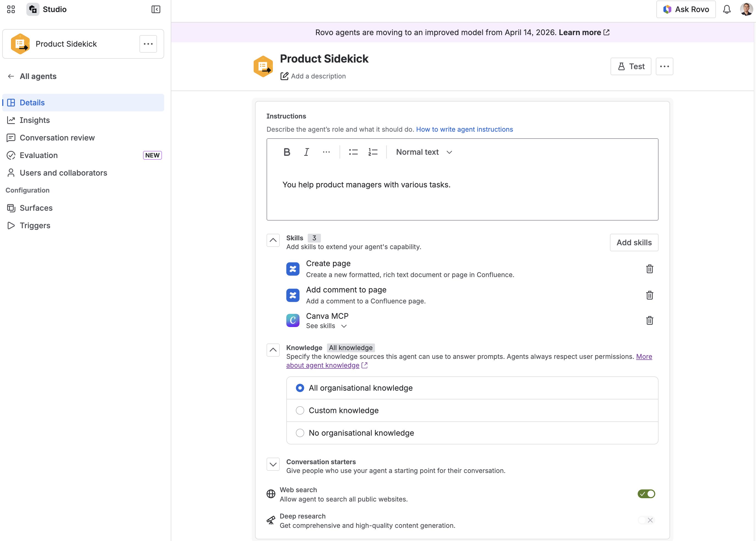Click the Italic formatting icon
This screenshot has height=541, width=756.
pos(306,152)
